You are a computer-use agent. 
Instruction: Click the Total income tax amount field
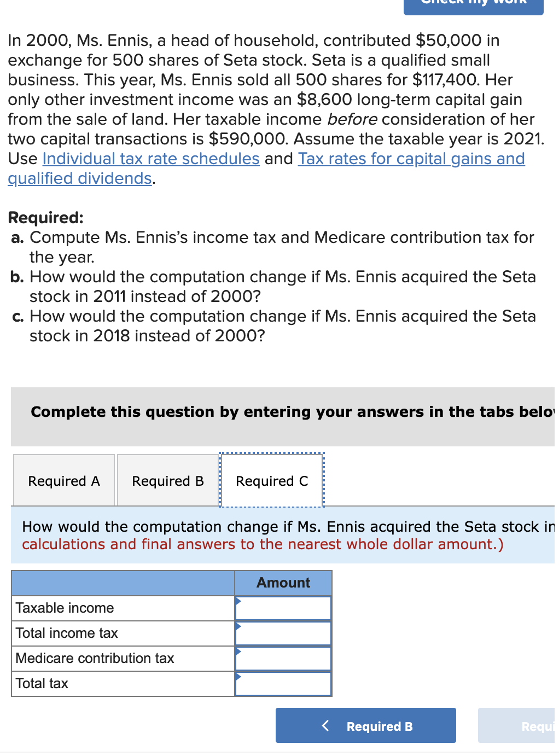(x=283, y=633)
